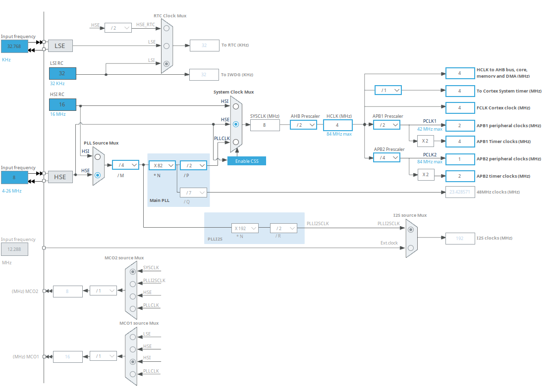Click the HSE input frequency field showing 8
The image size is (549, 392).
(x=14, y=177)
